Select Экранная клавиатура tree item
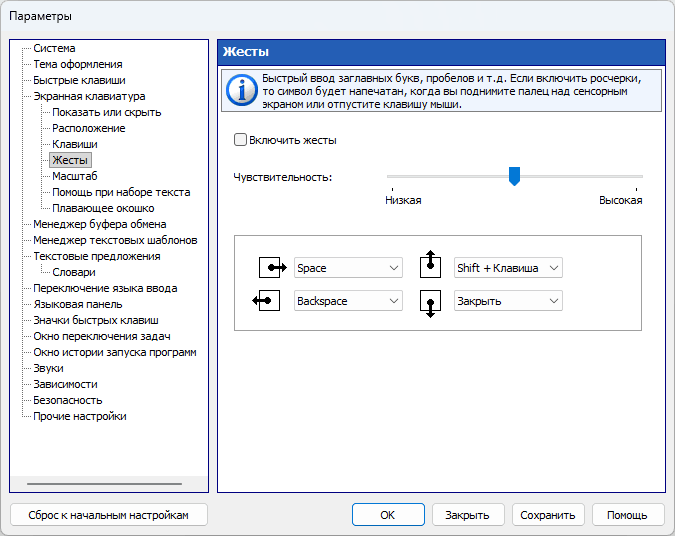Image resolution: width=675 pixels, height=536 pixels. coord(89,96)
